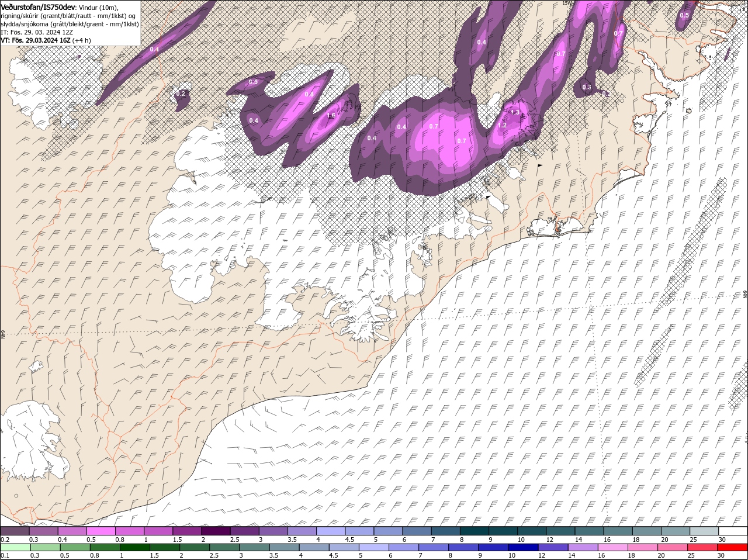Click the valid time VT: Fös. 29.03.2024 16Z
The height and width of the screenshot is (560, 748).
35,40
